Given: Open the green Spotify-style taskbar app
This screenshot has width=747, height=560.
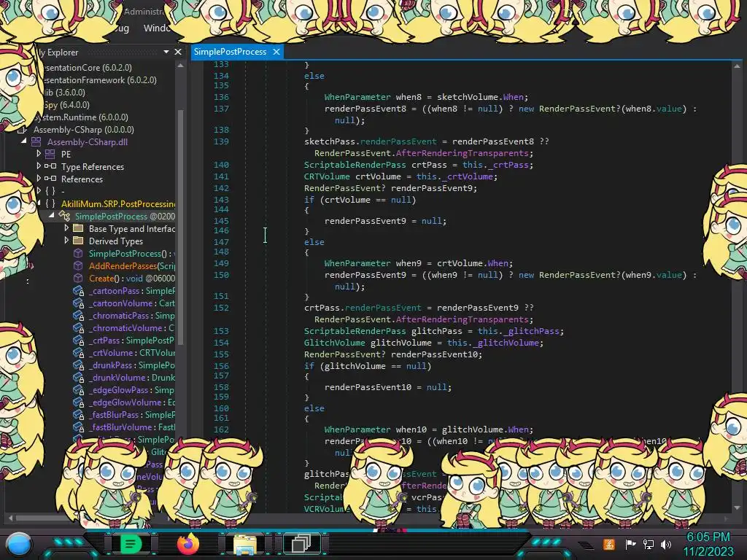Looking at the screenshot, I should 131,544.
